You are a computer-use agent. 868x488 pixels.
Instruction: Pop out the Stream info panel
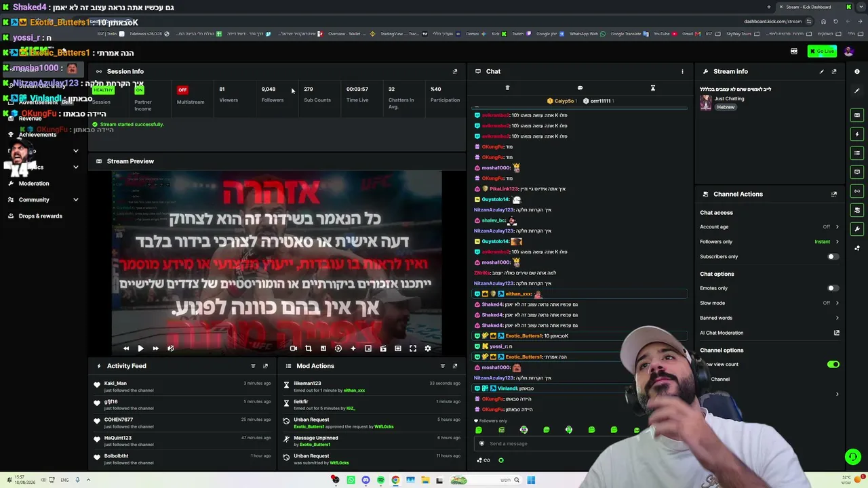834,71
